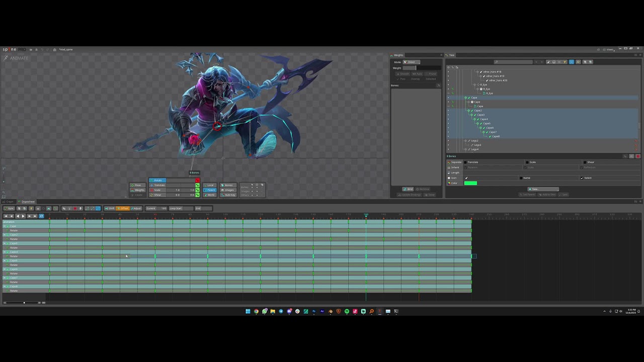Toggle Auto Key in the viewport toolbar
Screen dimensions: 644x362
click(x=229, y=195)
